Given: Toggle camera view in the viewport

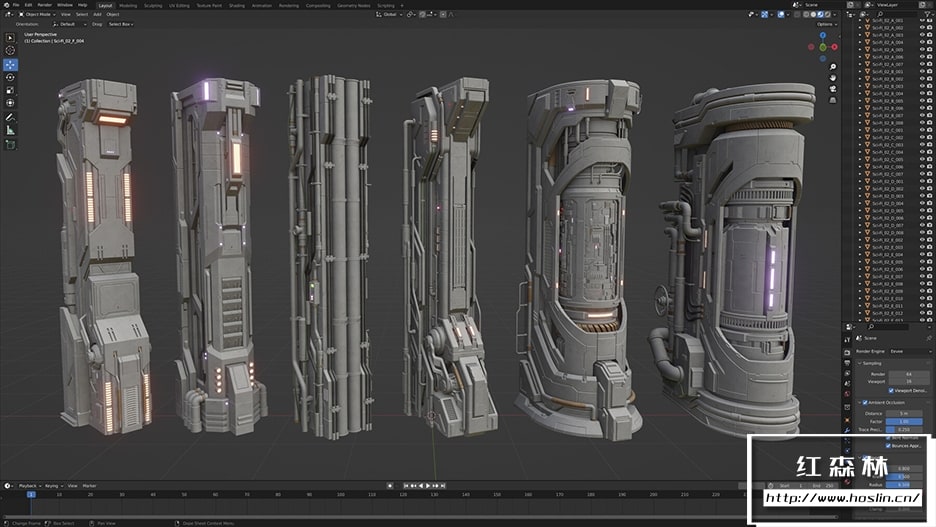Looking at the screenshot, I should pos(833,87).
